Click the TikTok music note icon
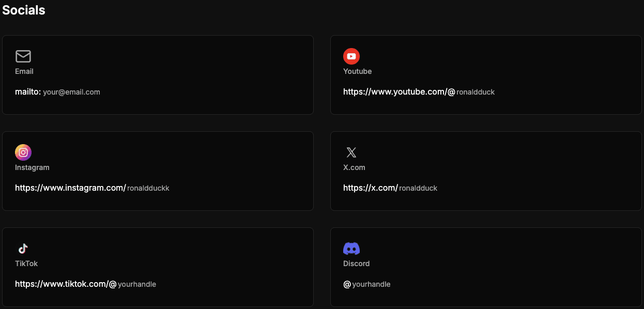Image resolution: width=644 pixels, height=309 pixels. pyautogui.click(x=23, y=248)
